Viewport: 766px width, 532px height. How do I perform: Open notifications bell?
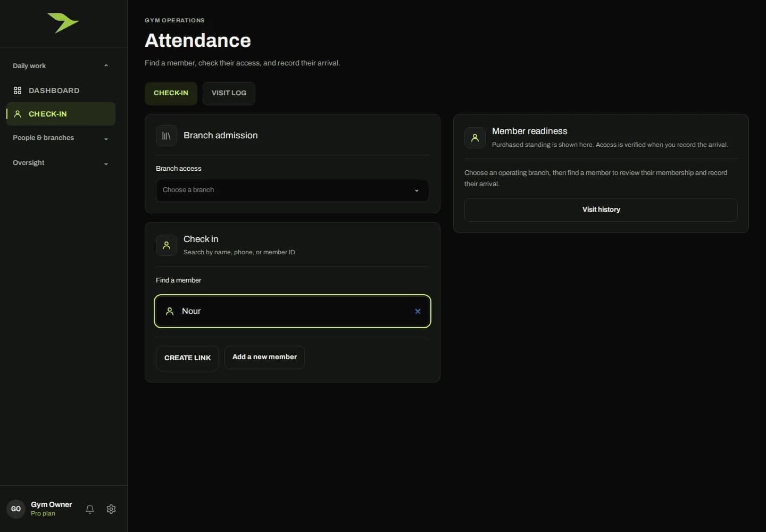90,509
